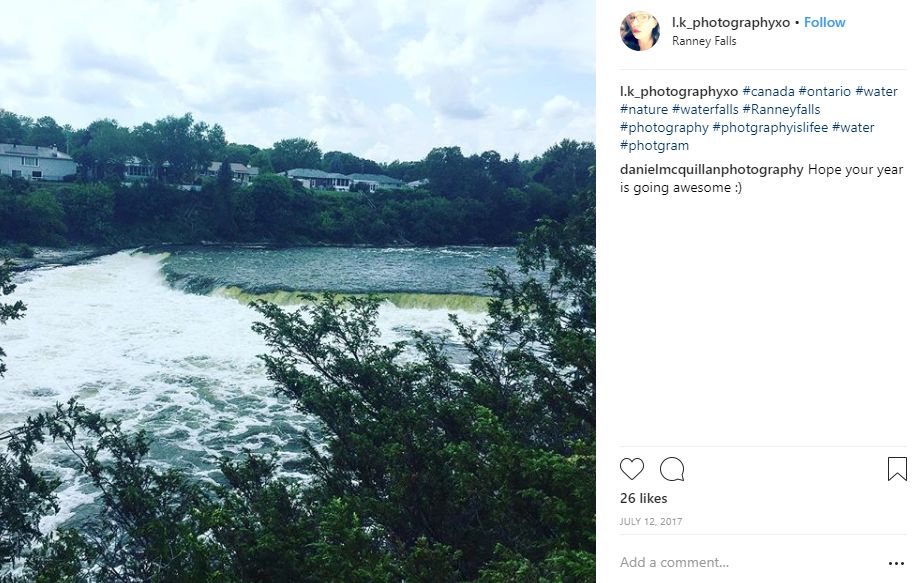Image resolution: width=920 pixels, height=583 pixels.
Task: Open the three-dot more options menu
Action: (897, 563)
